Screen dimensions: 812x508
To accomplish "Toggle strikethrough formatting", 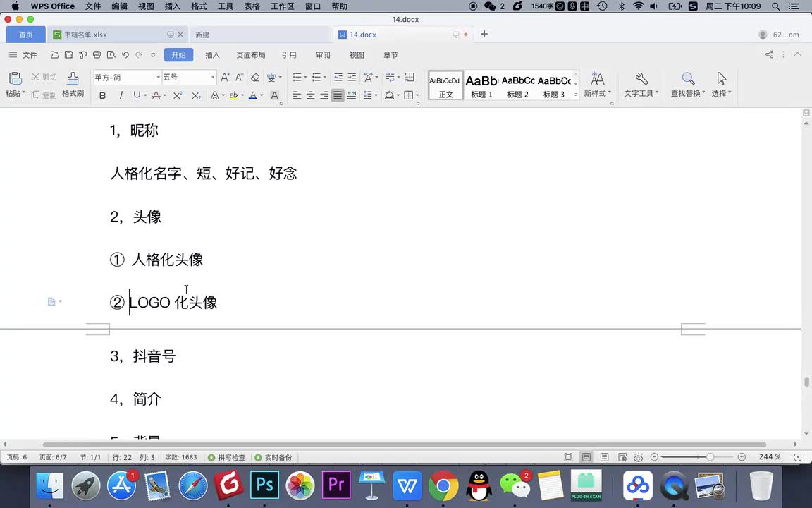I will click(156, 95).
